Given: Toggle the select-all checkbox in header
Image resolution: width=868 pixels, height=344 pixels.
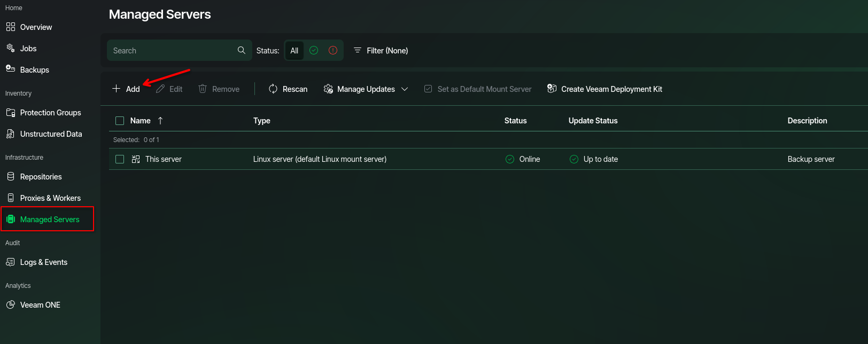Looking at the screenshot, I should pyautogui.click(x=120, y=121).
